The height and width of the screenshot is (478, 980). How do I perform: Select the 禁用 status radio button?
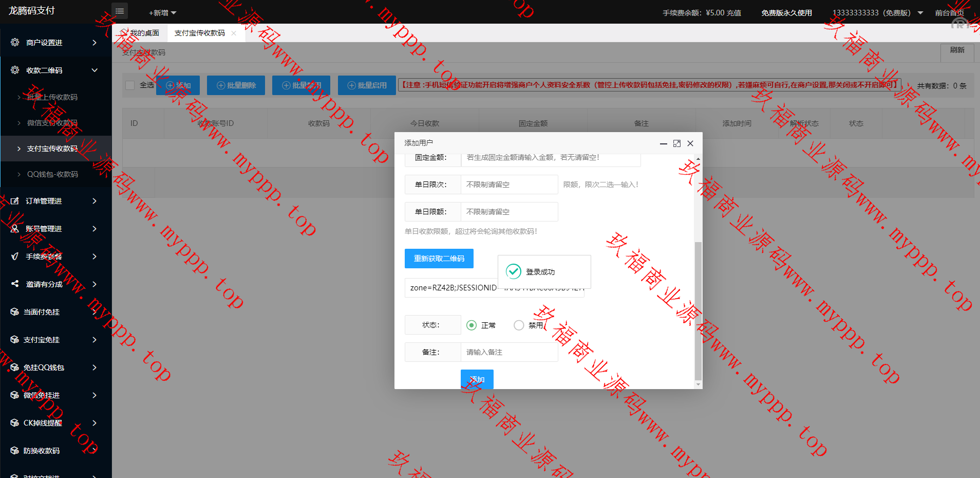[x=519, y=325]
